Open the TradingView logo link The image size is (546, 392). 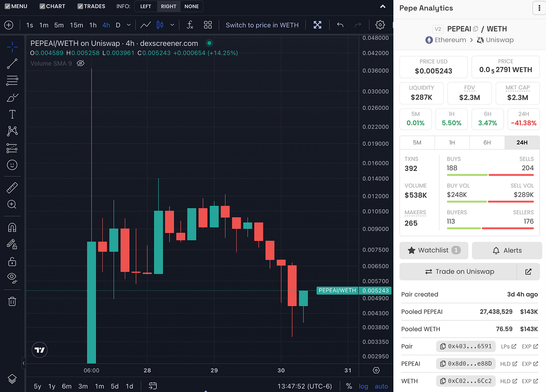point(40,350)
